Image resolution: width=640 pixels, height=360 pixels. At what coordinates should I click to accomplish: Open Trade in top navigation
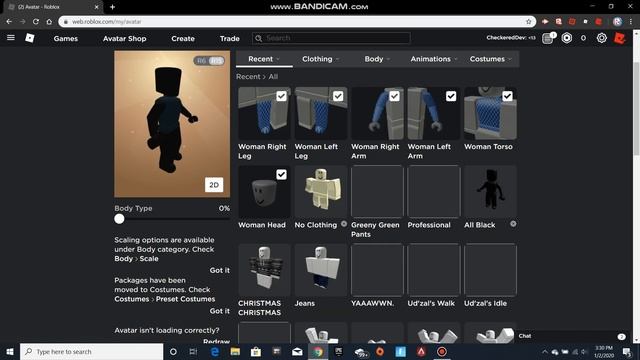[229, 38]
